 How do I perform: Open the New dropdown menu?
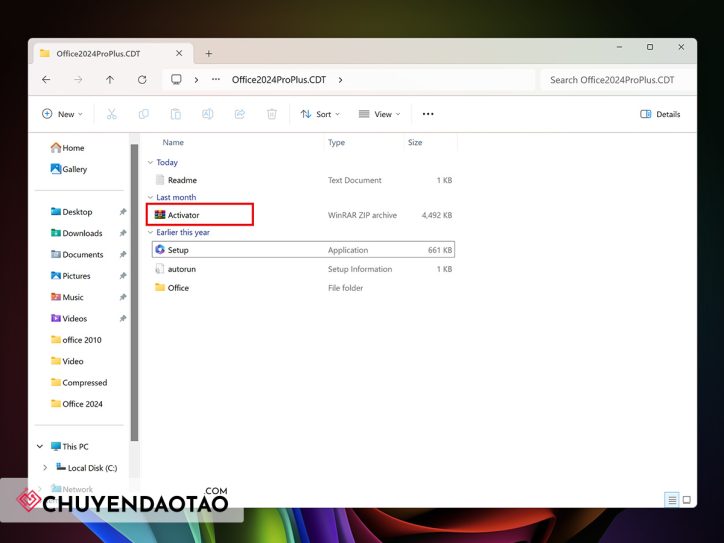point(62,114)
